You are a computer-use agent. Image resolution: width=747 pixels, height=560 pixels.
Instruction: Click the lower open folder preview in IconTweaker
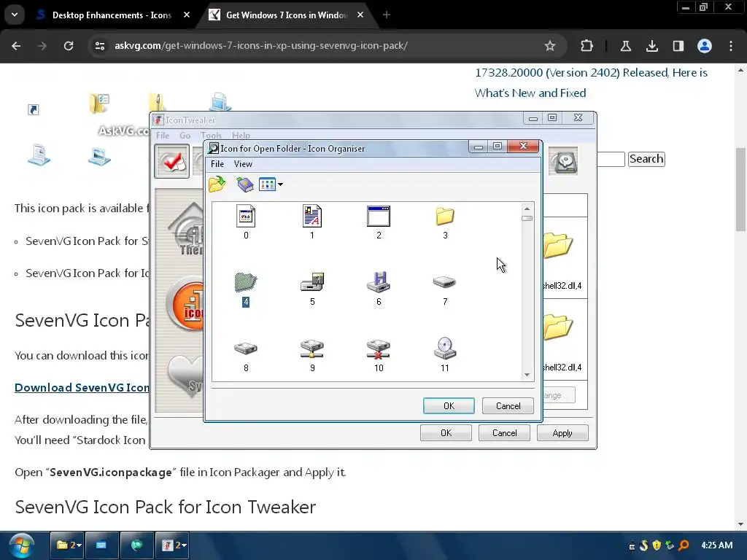point(558,327)
